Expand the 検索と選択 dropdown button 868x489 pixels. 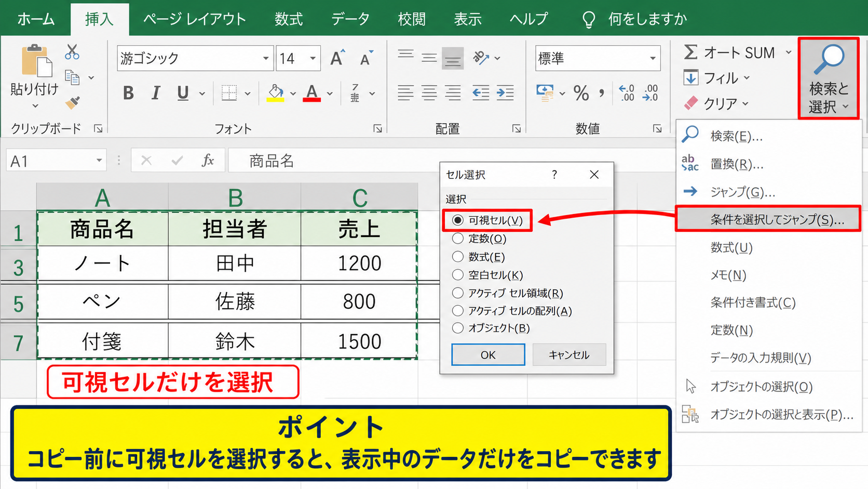(x=829, y=78)
